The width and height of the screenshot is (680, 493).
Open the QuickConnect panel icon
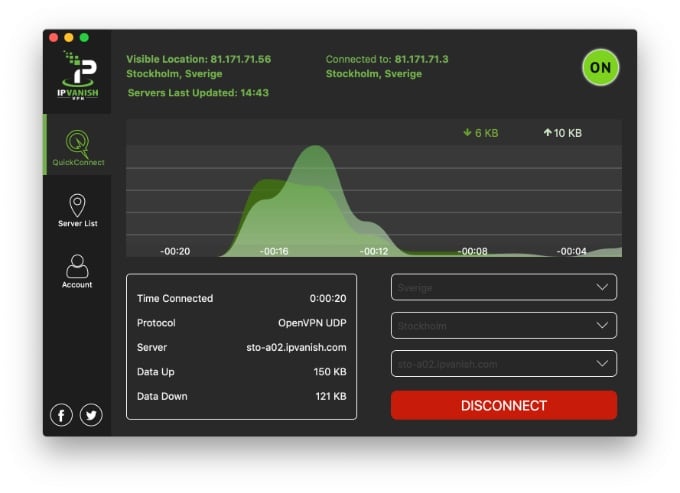click(78, 143)
